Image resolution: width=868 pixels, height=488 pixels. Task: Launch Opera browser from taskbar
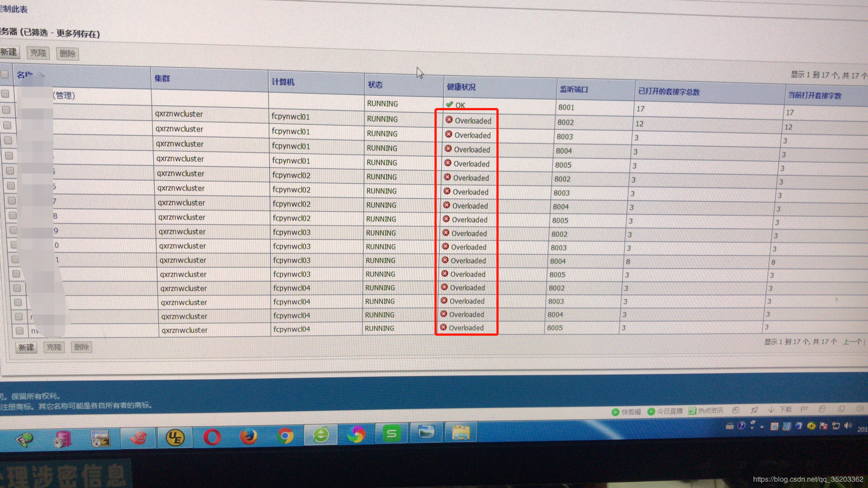tap(212, 437)
